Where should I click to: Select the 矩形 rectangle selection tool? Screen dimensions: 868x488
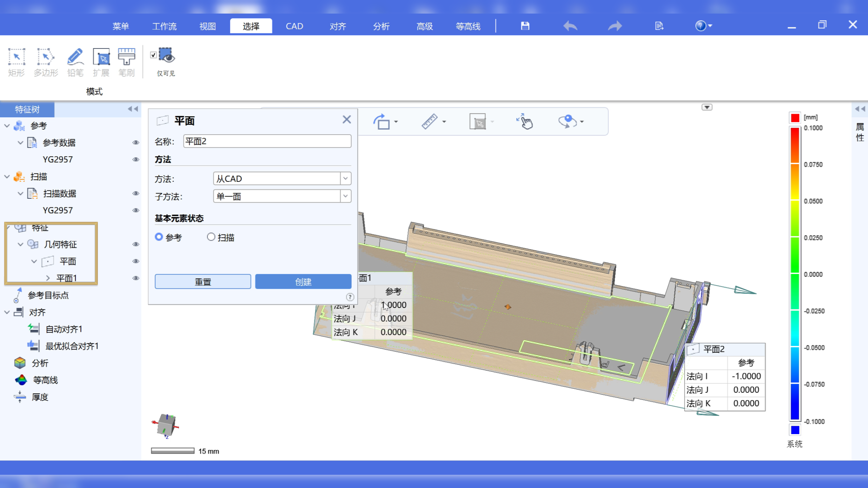pyautogui.click(x=16, y=62)
